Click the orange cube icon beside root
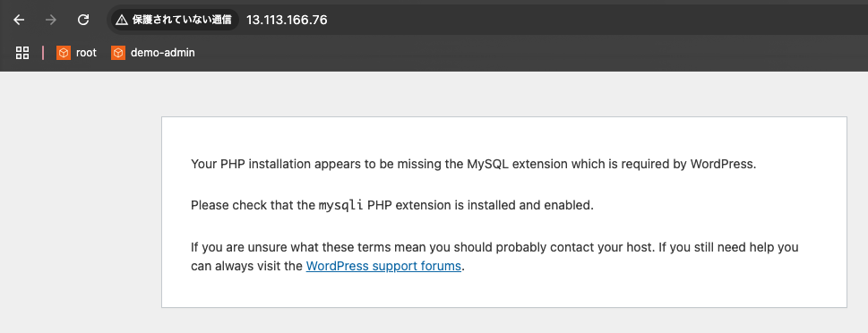 [64, 53]
